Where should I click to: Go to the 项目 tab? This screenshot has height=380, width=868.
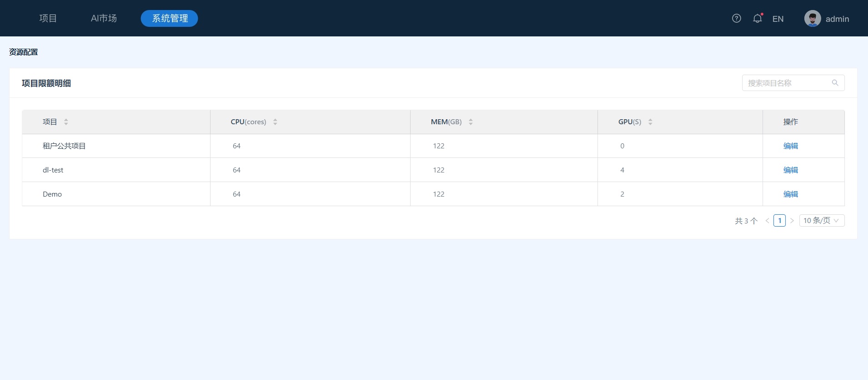pos(48,18)
